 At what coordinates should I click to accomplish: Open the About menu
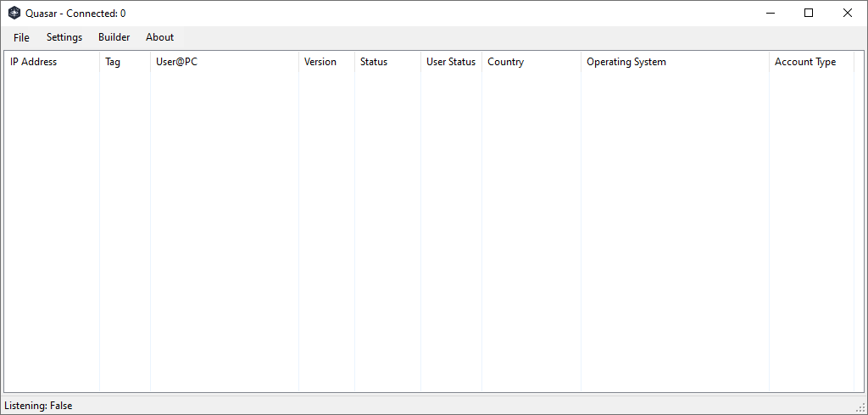[159, 37]
